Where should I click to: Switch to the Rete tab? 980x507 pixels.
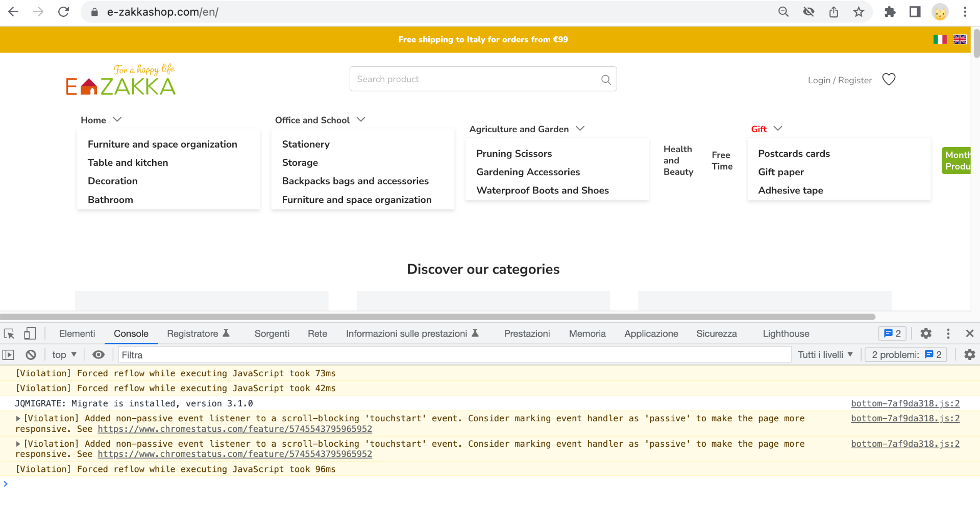[x=317, y=334]
